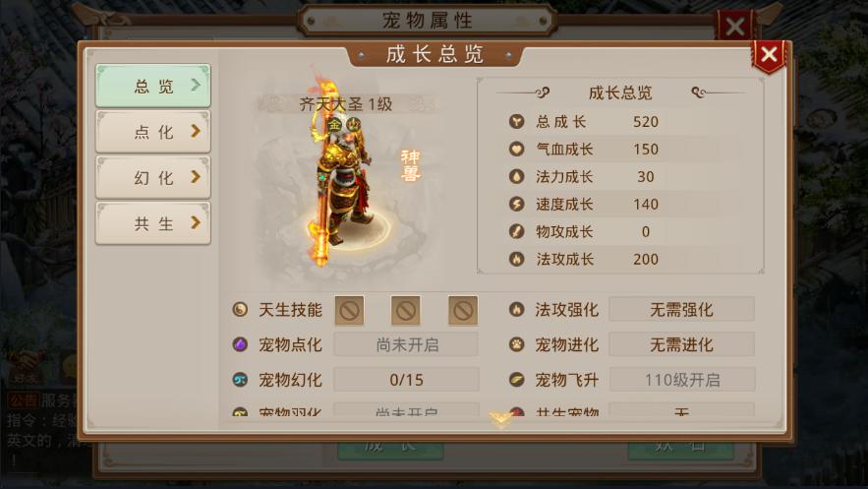
Task: Click the 无需进化 button for 宠物进化
Action: (x=681, y=345)
